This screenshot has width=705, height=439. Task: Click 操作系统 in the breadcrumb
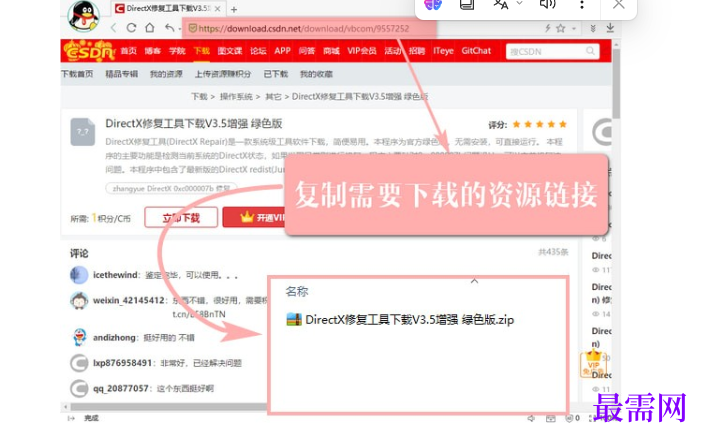coord(236,97)
